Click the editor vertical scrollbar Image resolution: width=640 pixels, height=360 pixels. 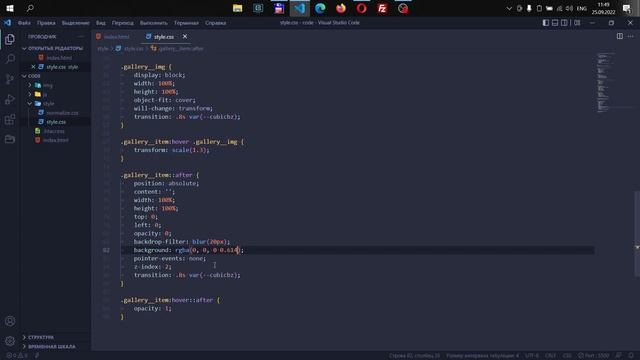[x=637, y=233]
